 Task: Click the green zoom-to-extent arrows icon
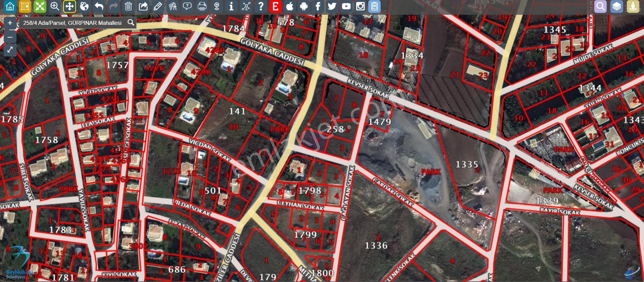[40, 6]
